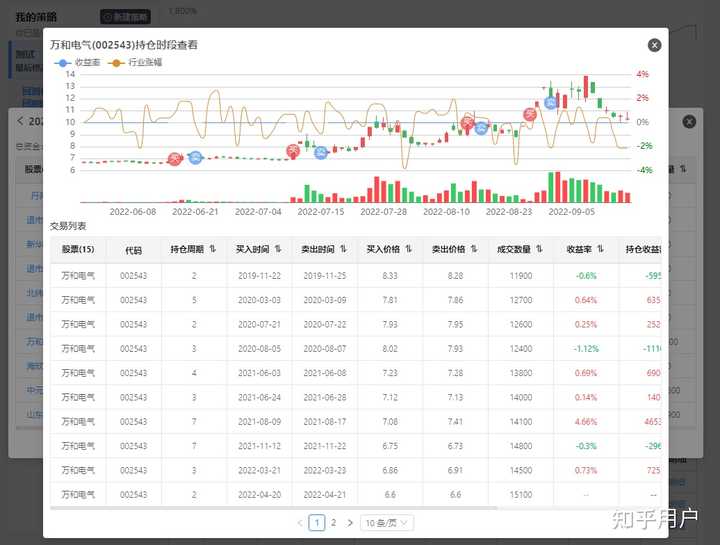Image resolution: width=720 pixels, height=545 pixels.
Task: Click the 4.66% return value
Action: 586,421
